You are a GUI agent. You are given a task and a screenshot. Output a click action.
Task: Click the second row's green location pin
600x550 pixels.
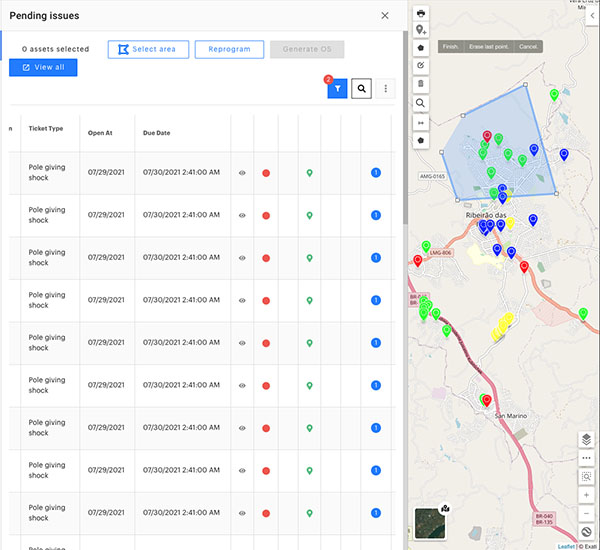pos(310,215)
